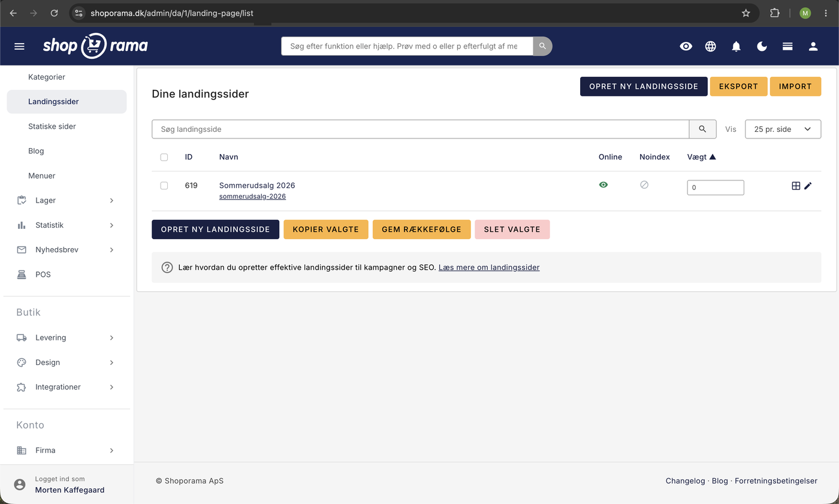Open the sommerudsalg-2026 slug link
839x504 pixels.
(252, 197)
